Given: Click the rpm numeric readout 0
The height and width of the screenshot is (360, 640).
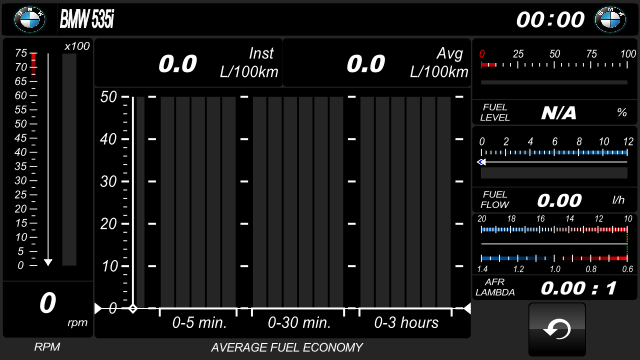Looking at the screenshot, I should (x=48, y=303).
